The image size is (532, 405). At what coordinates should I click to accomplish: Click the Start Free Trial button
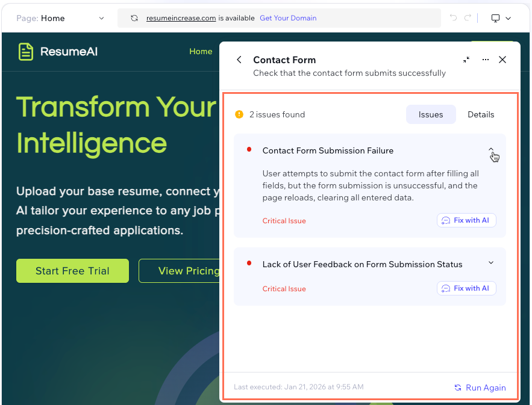point(72,271)
